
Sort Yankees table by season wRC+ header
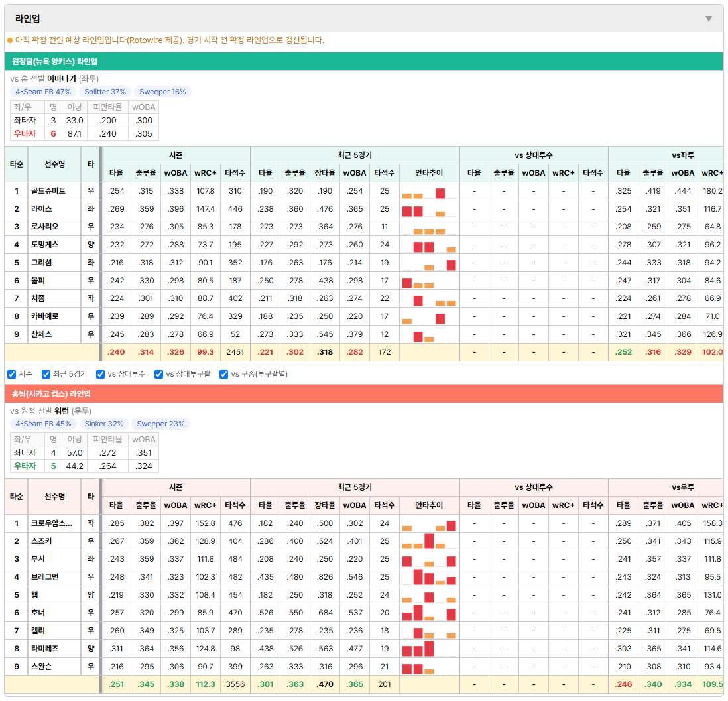[206, 173]
